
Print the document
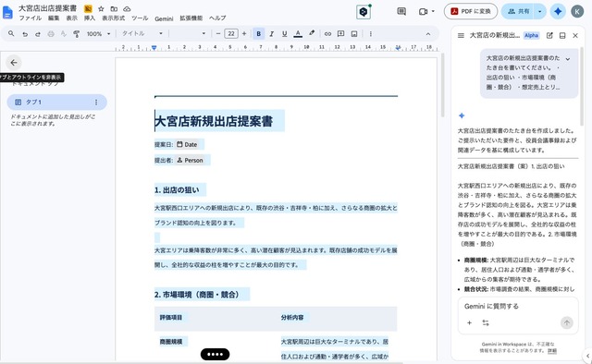point(51,34)
